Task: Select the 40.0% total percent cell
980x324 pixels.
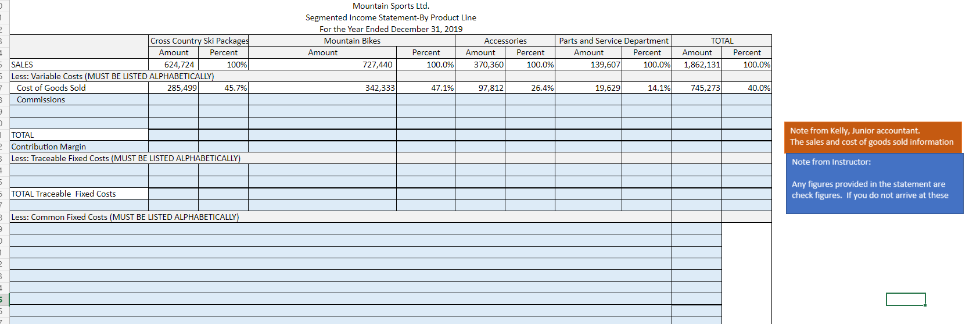Action: pyautogui.click(x=747, y=88)
